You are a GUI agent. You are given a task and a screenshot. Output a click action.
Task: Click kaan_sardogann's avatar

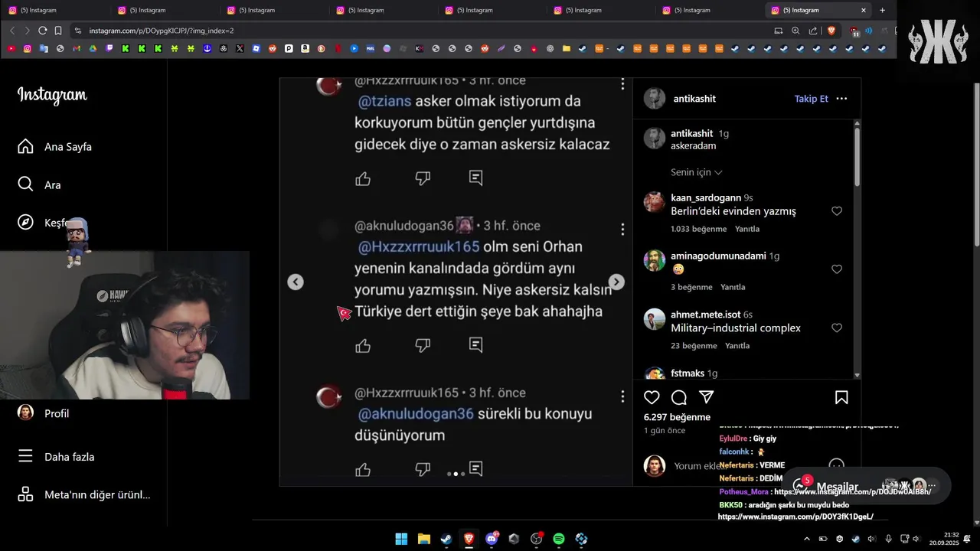coord(655,202)
